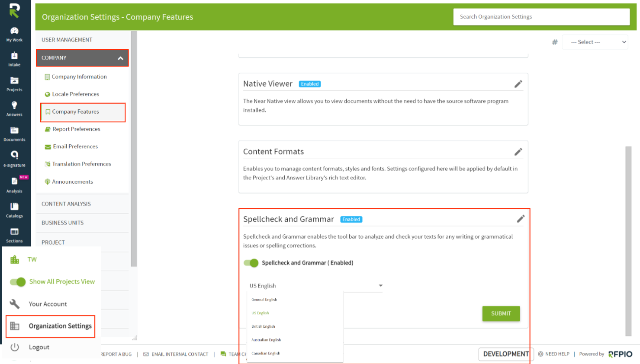Open Your Account from the user menu
640x364 pixels.
(x=48, y=304)
